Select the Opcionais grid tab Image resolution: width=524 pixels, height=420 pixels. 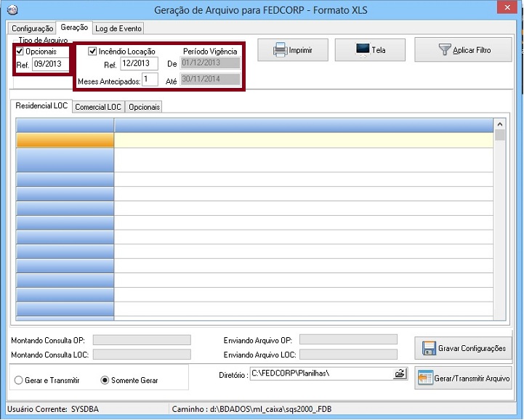(x=144, y=107)
